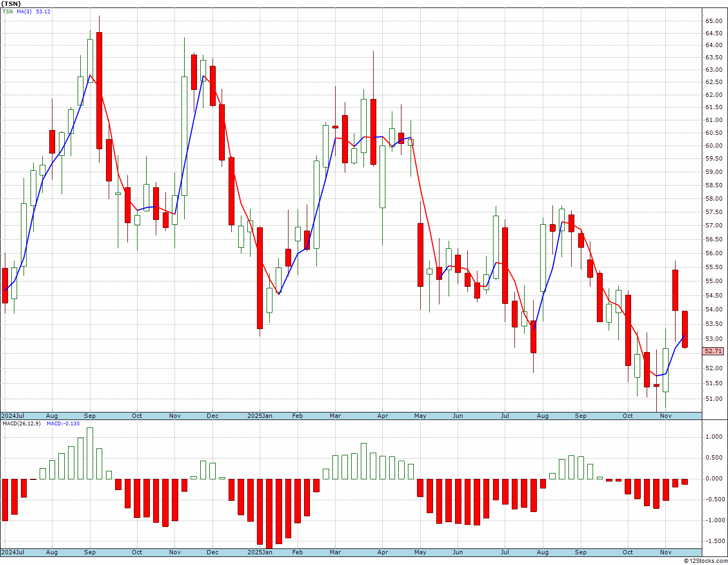Click the "MACD(26,12,9)" indicator label
This screenshot has height=565, width=728.
(x=21, y=423)
